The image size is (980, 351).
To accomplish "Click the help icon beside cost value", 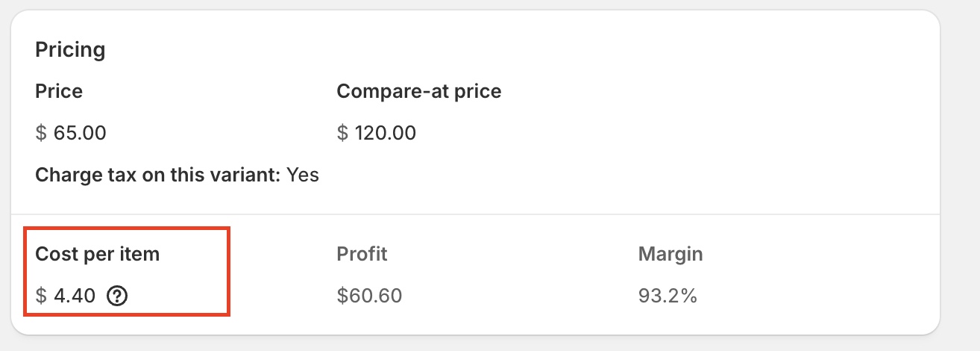I will click(x=117, y=296).
